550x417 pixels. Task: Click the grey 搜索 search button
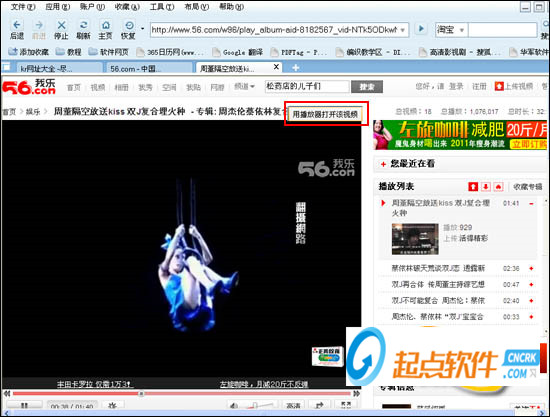coord(367,87)
